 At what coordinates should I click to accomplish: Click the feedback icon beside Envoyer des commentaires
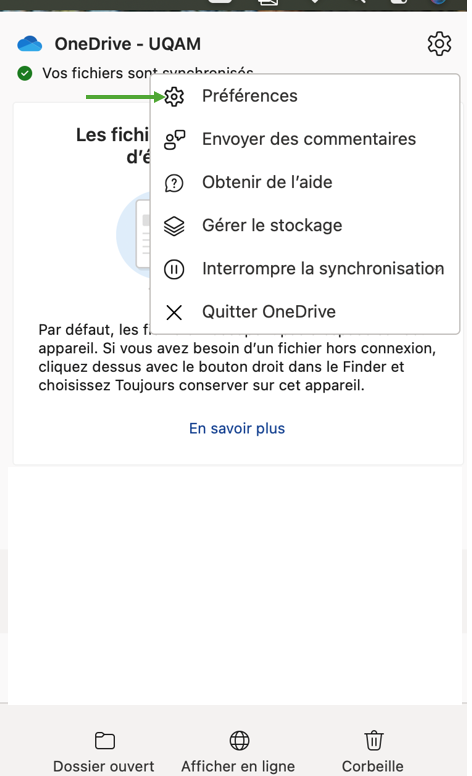pos(174,140)
